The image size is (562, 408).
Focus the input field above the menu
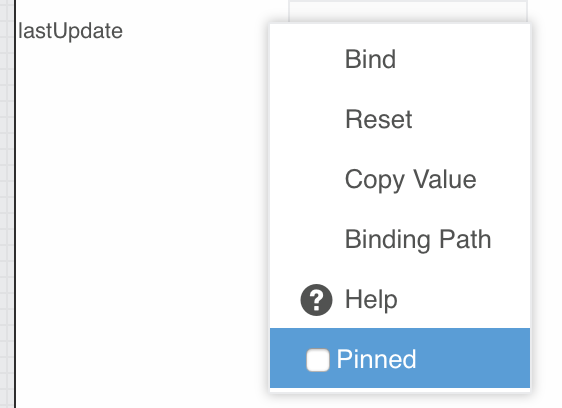408,11
